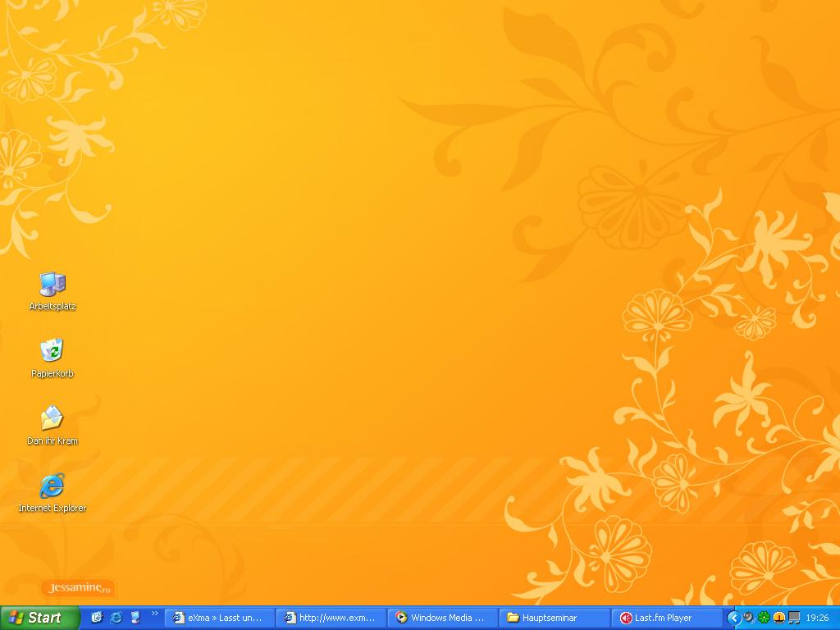Click the 19:26 system clock

point(817,618)
